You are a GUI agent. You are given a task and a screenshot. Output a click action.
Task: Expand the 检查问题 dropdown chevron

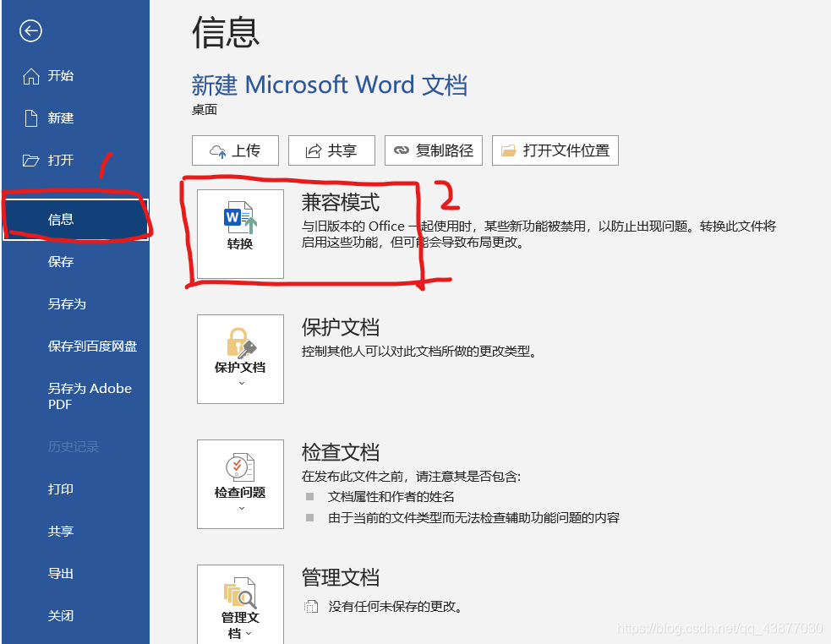click(242, 508)
